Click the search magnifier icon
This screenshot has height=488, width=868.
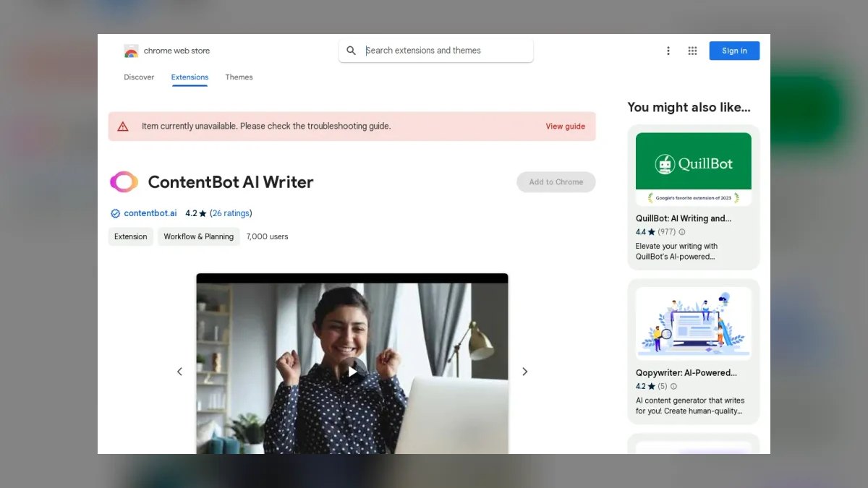tap(352, 51)
